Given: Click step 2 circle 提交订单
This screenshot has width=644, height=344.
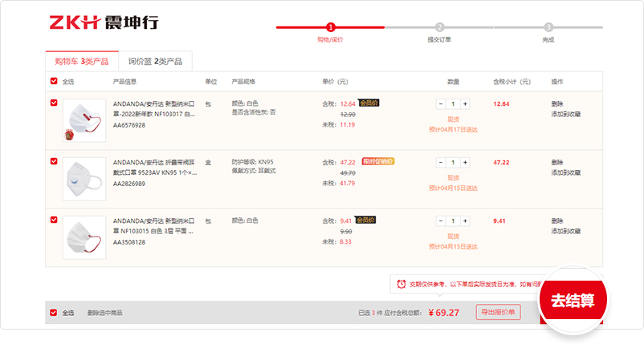Looking at the screenshot, I should (439, 27).
